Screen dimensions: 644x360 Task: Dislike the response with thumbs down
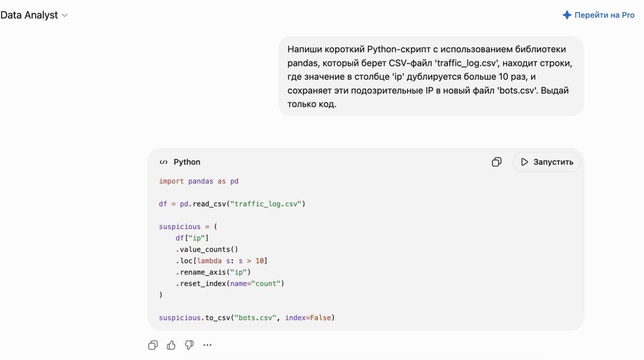coord(189,345)
